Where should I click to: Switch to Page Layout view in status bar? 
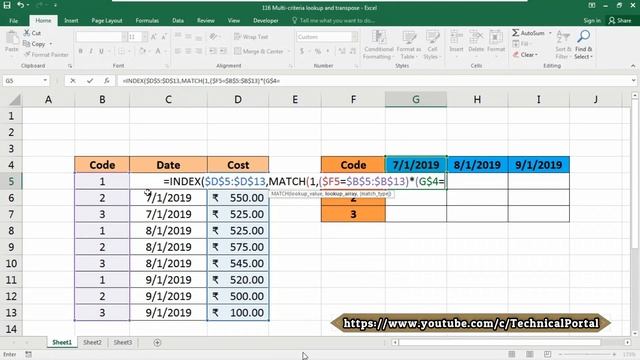coord(529,354)
